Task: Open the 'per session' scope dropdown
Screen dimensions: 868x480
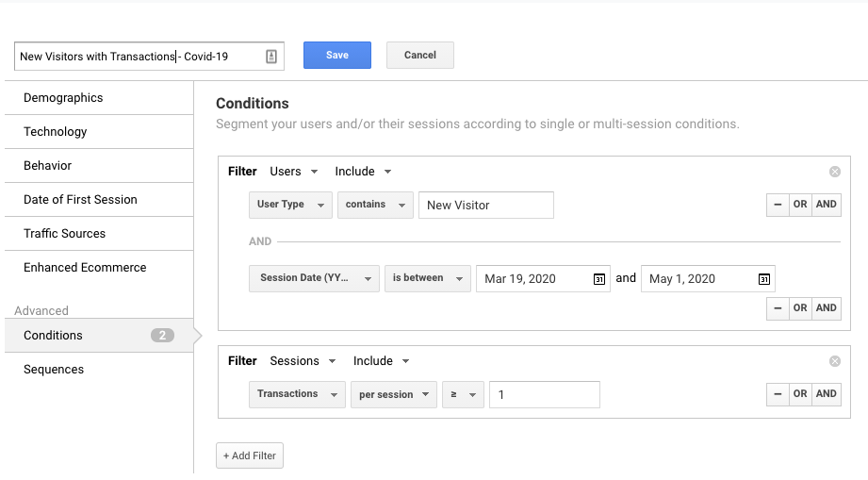Action: (394, 394)
